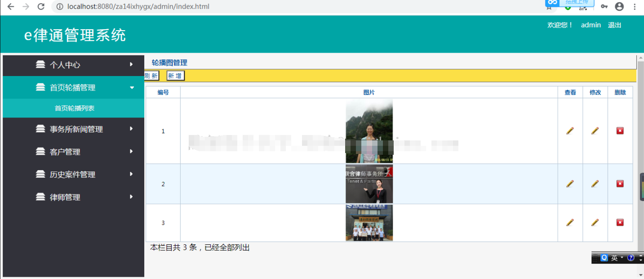Open the Chrome three-dot menu

pos(635,7)
